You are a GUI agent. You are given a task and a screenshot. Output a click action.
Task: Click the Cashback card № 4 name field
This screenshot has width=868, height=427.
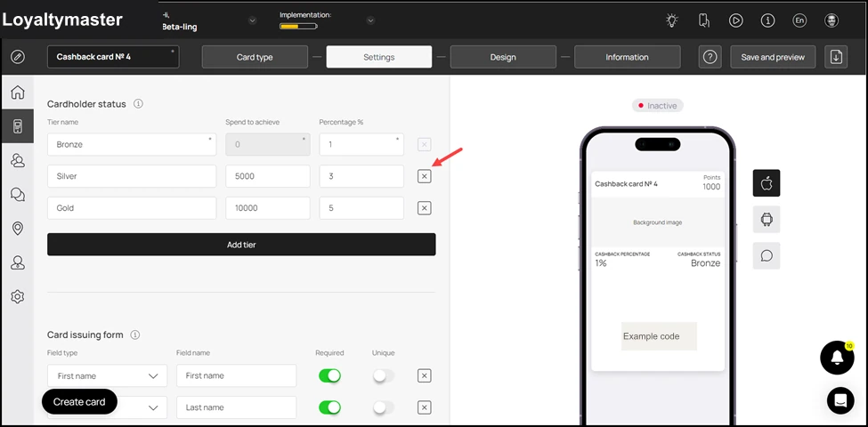113,57
